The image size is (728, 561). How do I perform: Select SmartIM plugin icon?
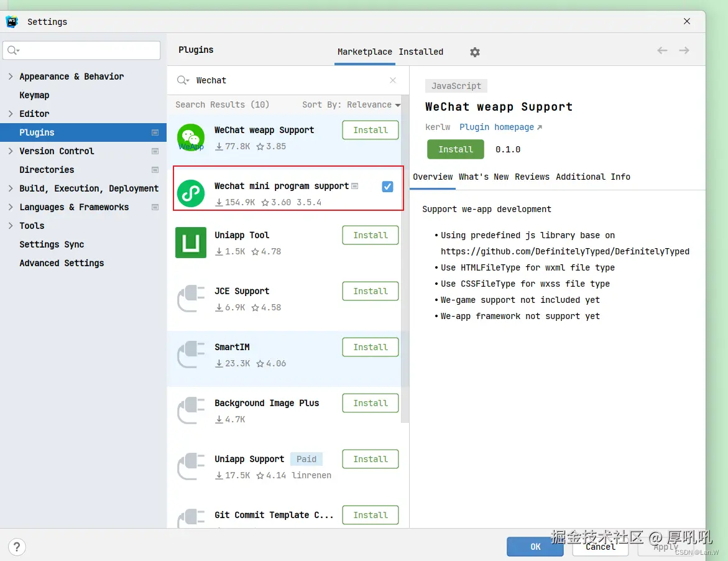tap(191, 355)
